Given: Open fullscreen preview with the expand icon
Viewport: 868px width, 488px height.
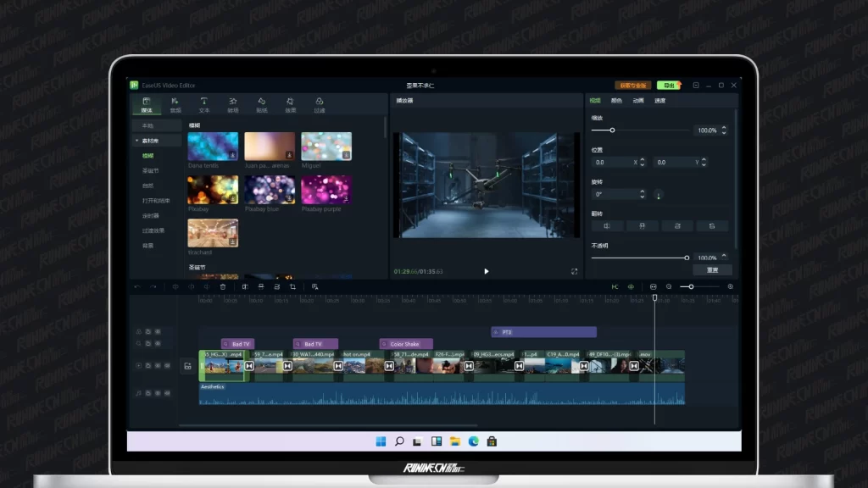Looking at the screenshot, I should tap(574, 271).
